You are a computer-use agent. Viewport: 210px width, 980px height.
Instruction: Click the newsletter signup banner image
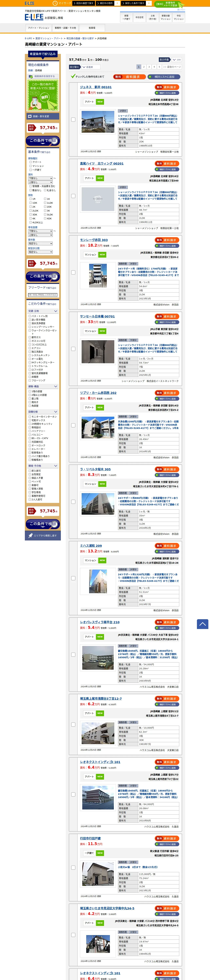[x=43, y=95]
